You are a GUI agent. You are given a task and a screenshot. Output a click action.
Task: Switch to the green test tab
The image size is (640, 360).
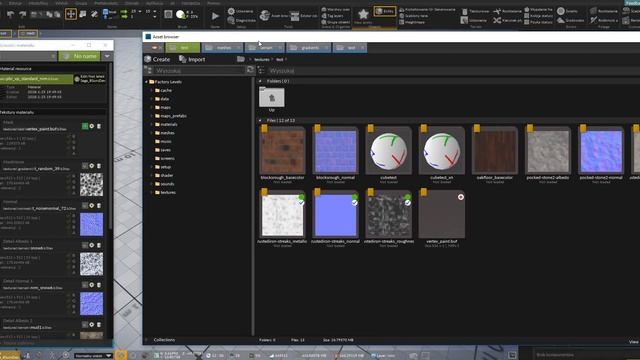pos(183,48)
